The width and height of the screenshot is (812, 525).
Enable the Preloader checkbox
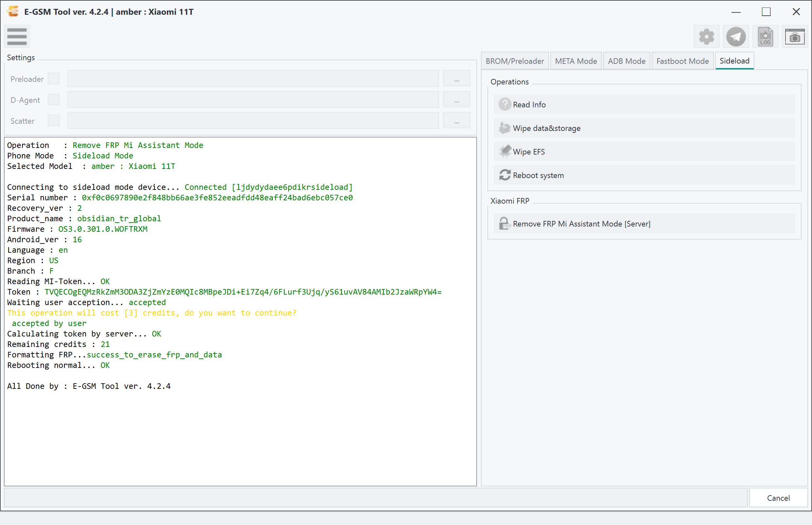pyautogui.click(x=54, y=79)
